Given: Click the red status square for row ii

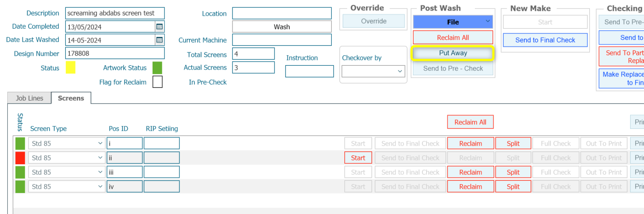Looking at the screenshot, I should pyautogui.click(x=20, y=158).
